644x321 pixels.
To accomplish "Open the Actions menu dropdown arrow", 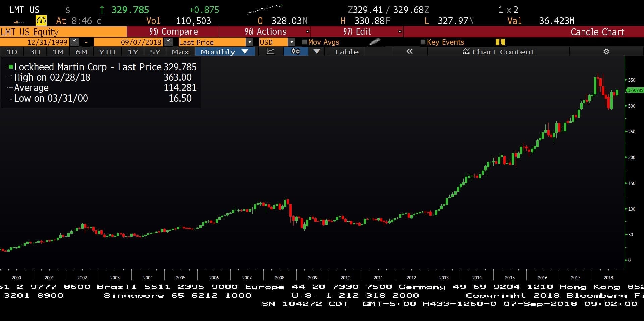I will coord(307,32).
